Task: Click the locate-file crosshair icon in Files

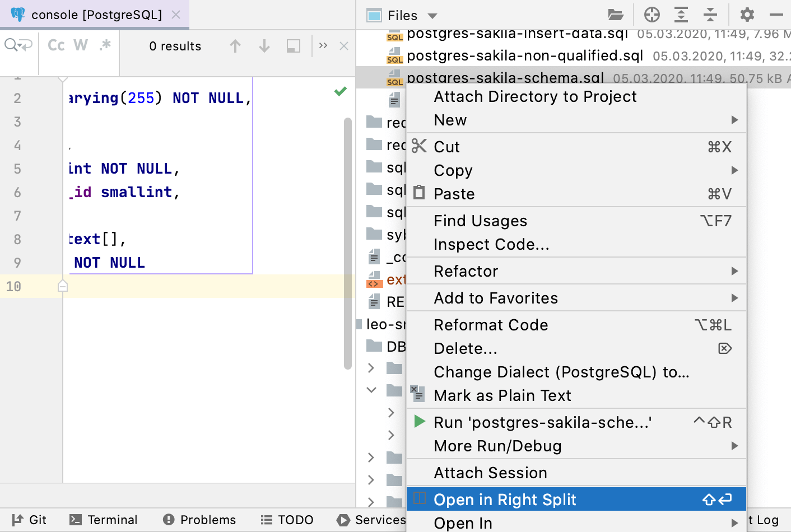Action: (652, 15)
